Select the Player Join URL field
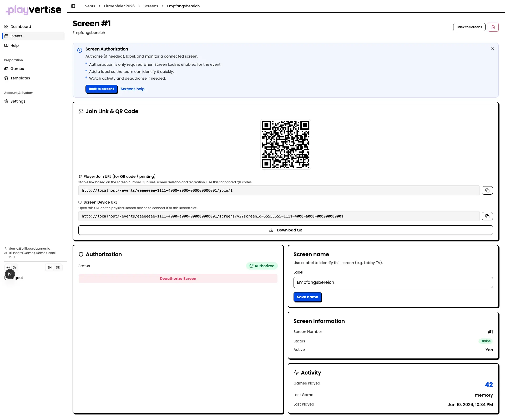Screen dimensions: 505x420 point(279,190)
